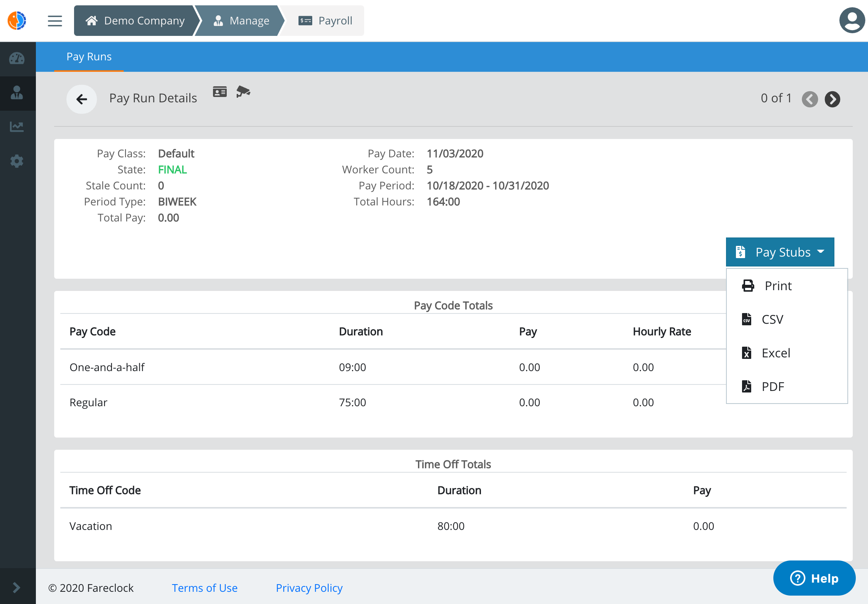Navigate to Manage breadcrumb
This screenshot has width=868, height=604.
[x=241, y=21]
